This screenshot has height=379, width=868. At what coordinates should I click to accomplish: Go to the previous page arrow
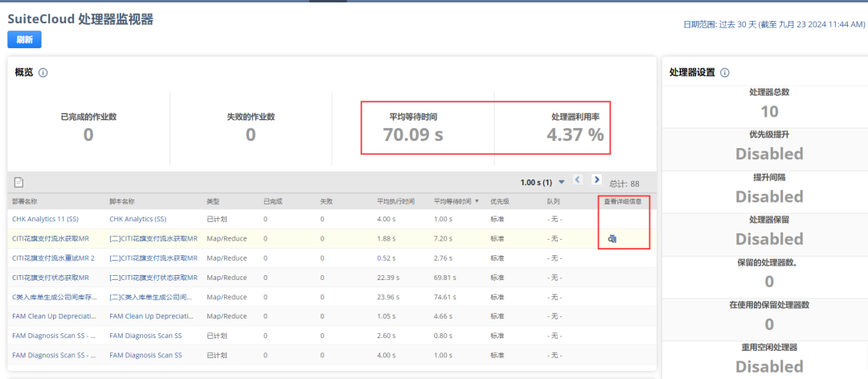[578, 179]
